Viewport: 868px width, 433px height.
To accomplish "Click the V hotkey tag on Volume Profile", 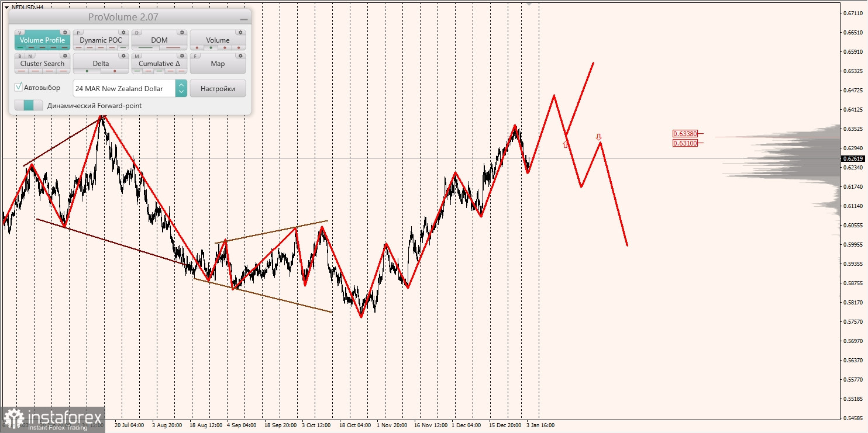I will click(x=19, y=33).
